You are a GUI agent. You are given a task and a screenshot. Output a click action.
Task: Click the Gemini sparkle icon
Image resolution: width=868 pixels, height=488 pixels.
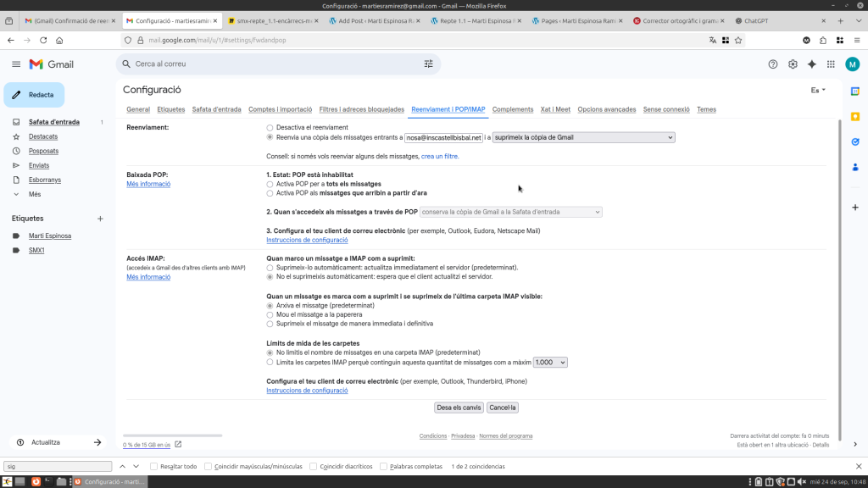click(811, 64)
